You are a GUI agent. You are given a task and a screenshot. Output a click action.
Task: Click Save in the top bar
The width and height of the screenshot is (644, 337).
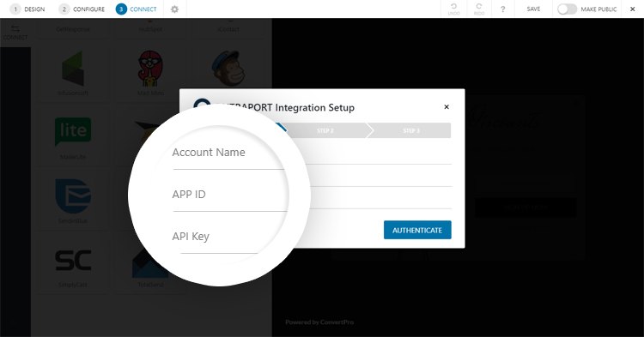[533, 9]
